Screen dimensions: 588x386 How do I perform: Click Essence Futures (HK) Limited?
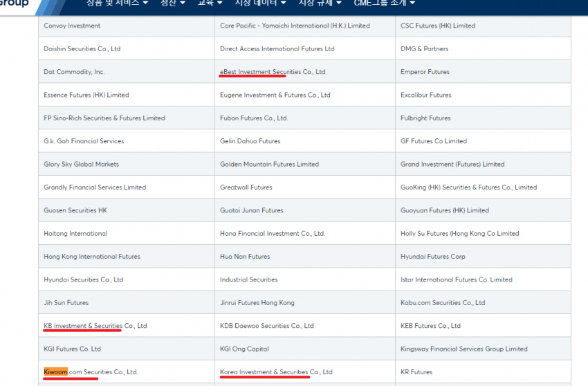pos(86,95)
